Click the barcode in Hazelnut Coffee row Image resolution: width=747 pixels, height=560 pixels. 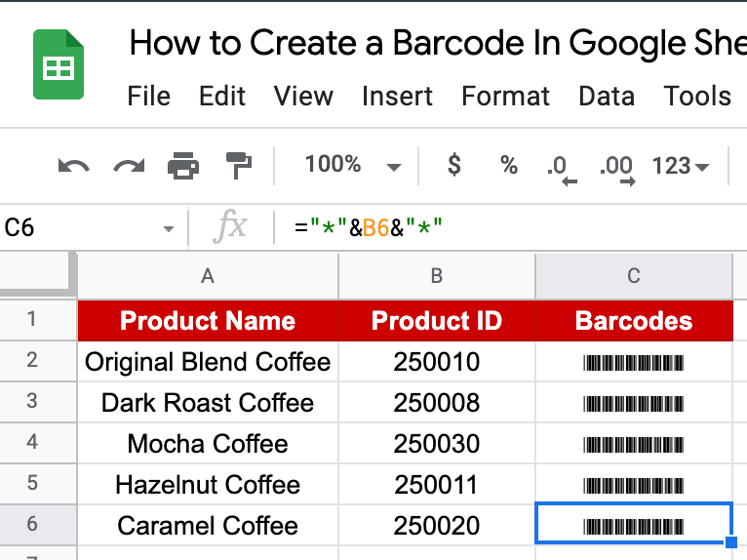(634, 486)
